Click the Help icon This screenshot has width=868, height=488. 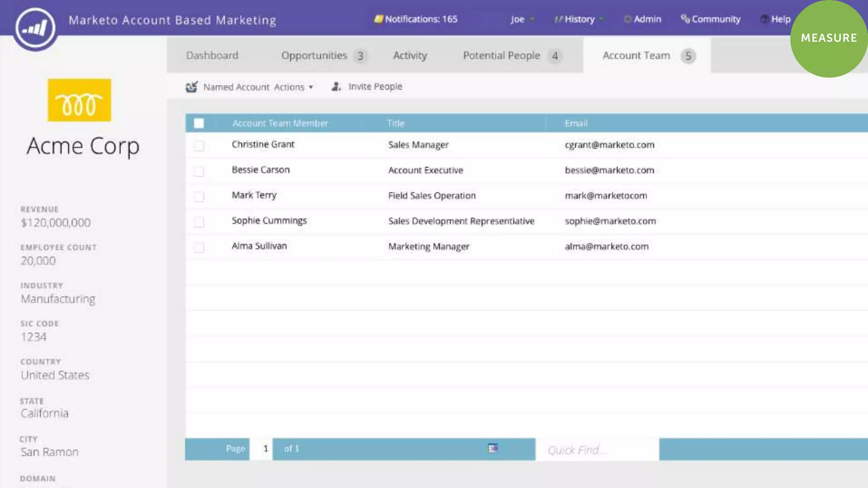765,19
